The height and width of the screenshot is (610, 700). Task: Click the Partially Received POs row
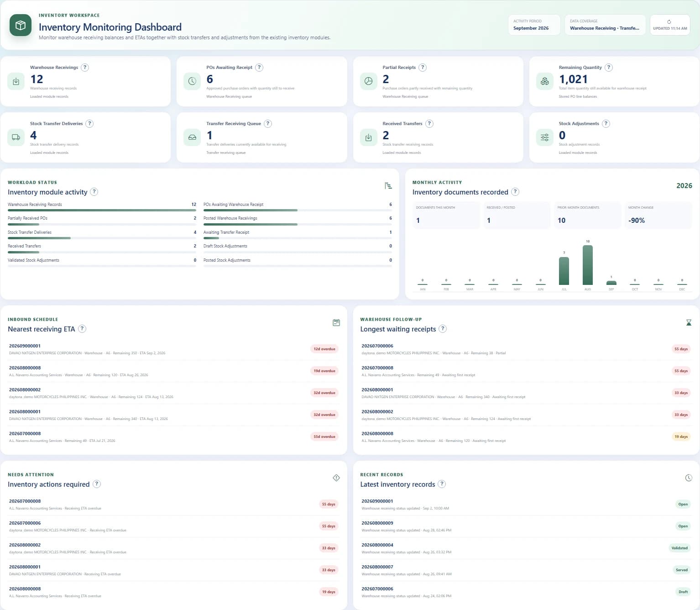(102, 221)
